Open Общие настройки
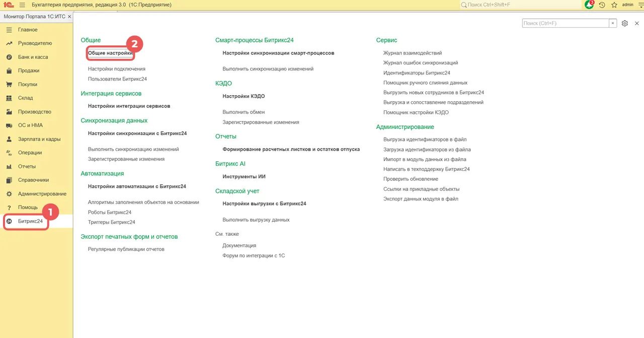This screenshot has height=338, width=644. point(110,53)
